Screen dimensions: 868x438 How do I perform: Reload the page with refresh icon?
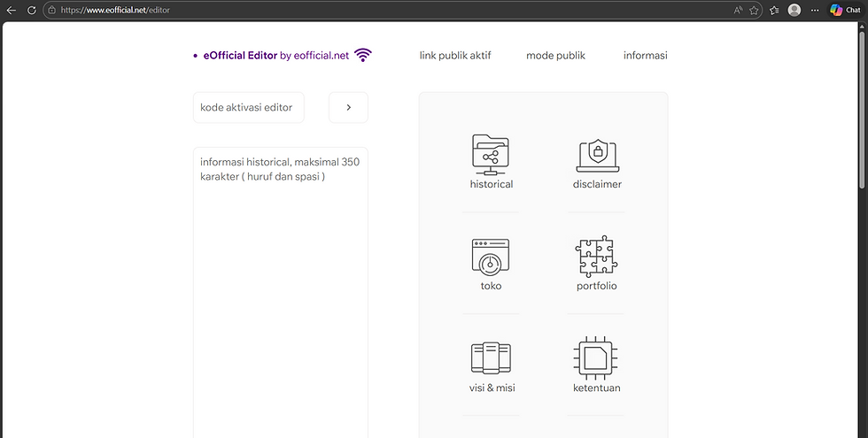[32, 10]
